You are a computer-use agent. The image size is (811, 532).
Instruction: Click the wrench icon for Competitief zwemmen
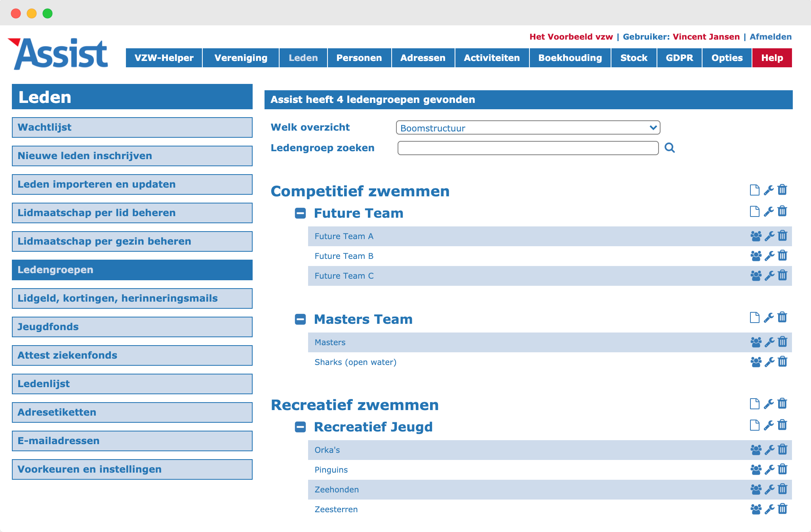click(x=769, y=190)
